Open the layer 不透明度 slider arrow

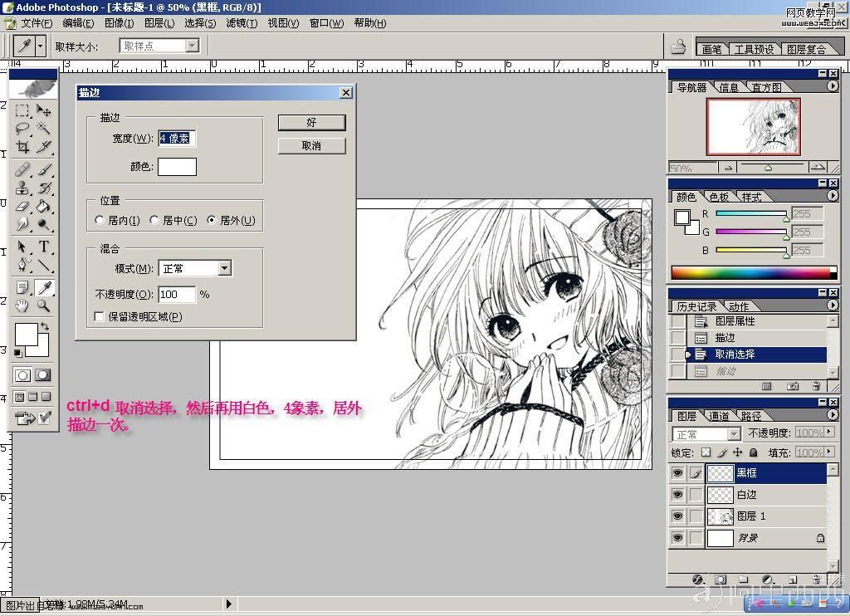(829, 433)
